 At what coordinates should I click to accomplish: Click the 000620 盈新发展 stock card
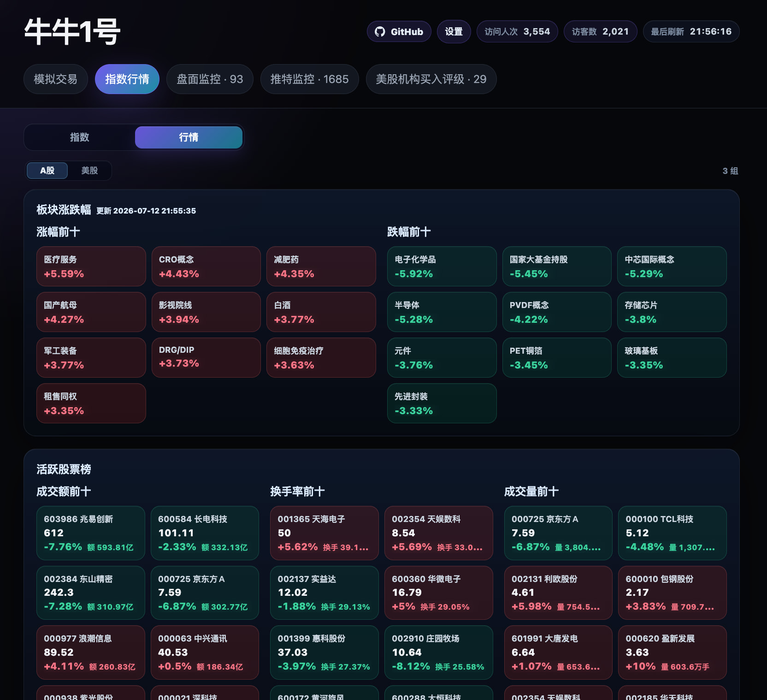point(673,653)
